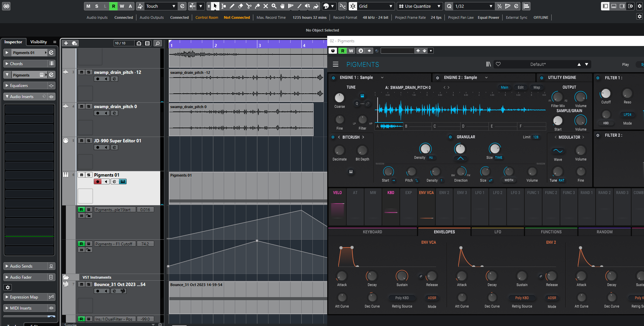This screenshot has height=326, width=644.
Task: Select the Object Selection arrow tool
Action: pyautogui.click(x=215, y=6)
